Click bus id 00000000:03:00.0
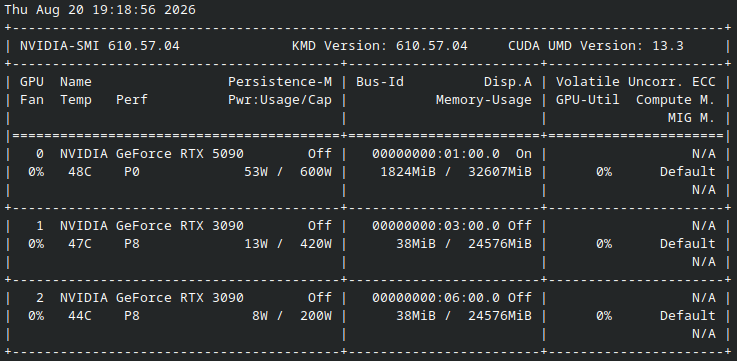The width and height of the screenshot is (737, 361). click(x=436, y=226)
